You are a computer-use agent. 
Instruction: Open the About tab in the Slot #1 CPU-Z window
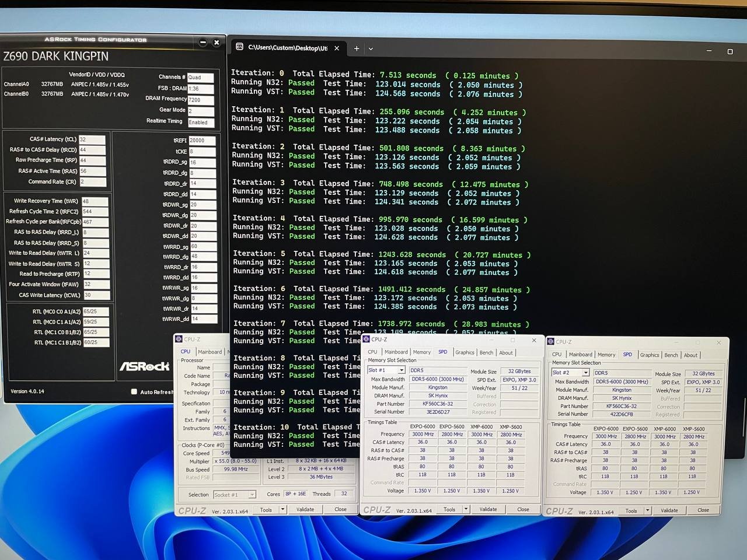point(506,352)
